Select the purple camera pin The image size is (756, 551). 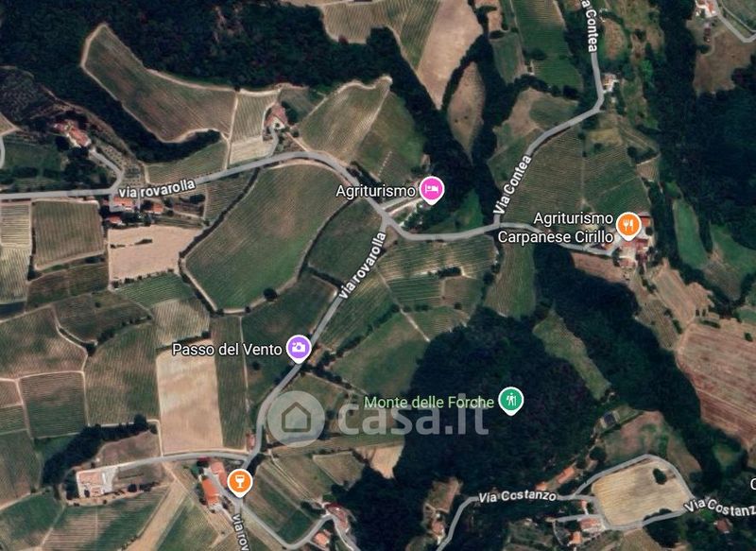(299, 348)
